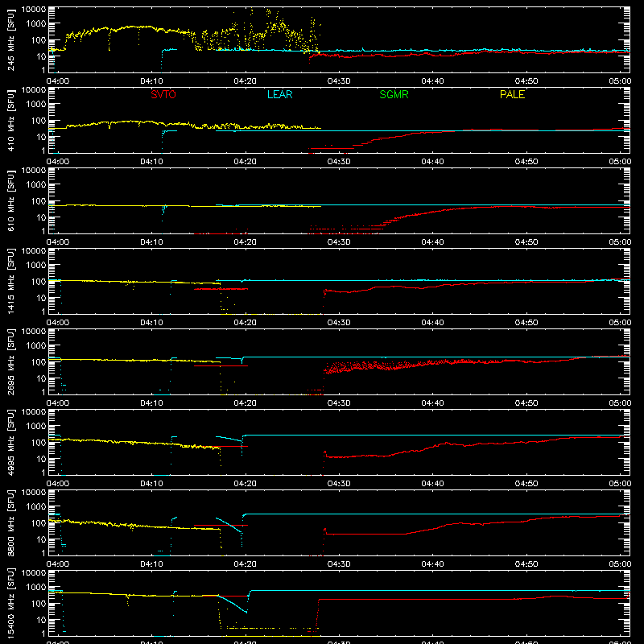Select the '4995 MHz [SFU]' axis title
Screen dimensions: 644x644
click(x=10, y=442)
